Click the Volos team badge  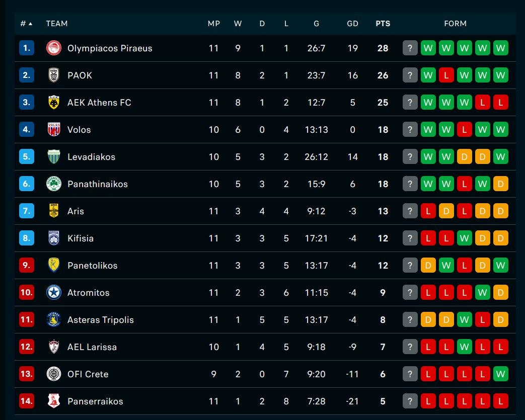pyautogui.click(x=54, y=130)
